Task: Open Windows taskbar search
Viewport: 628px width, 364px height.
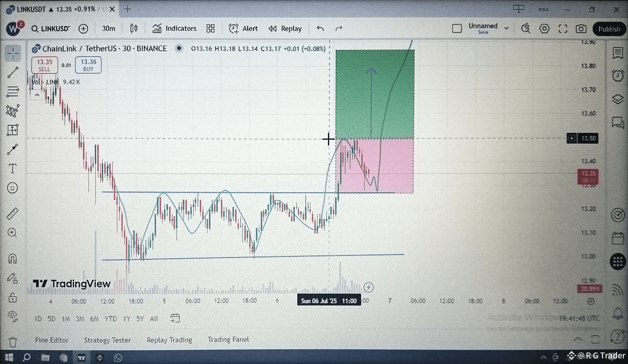Action: coord(27,357)
